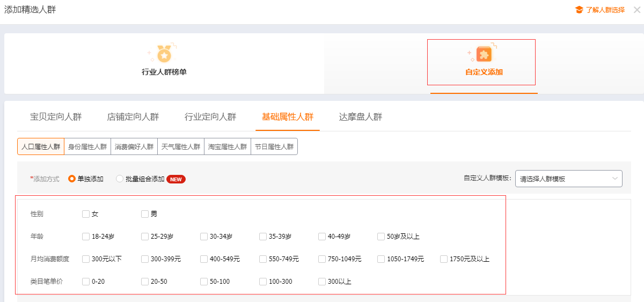
Task: Go to the 达摩盘人群 tab
Action: 361,117
